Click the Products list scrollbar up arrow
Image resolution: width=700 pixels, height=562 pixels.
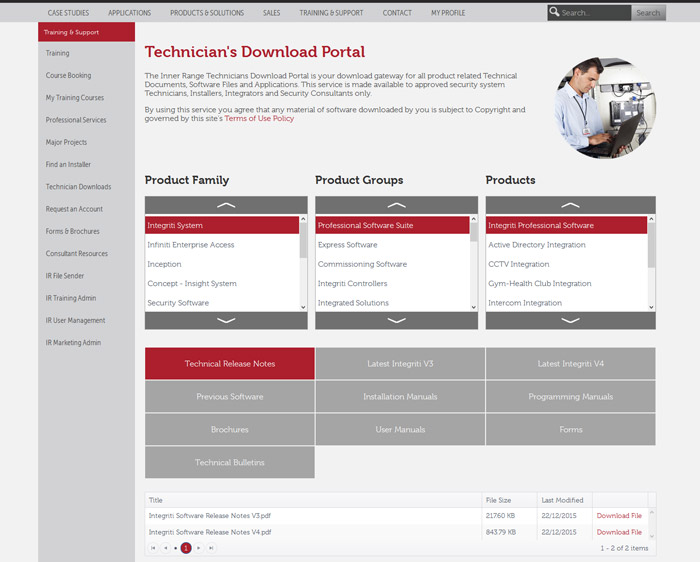(x=651, y=219)
